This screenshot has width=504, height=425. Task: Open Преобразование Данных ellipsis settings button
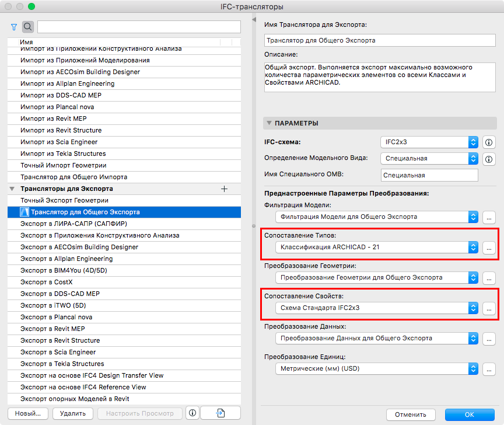(489, 339)
